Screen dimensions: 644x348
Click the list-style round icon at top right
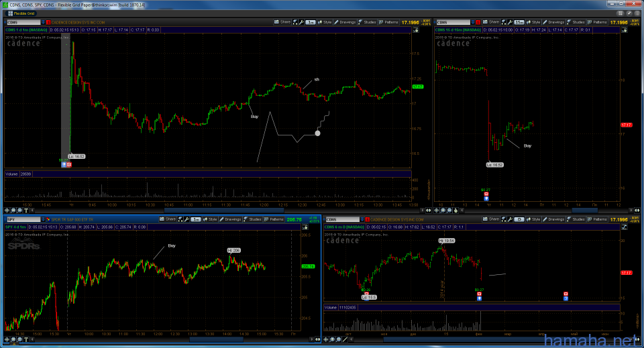pos(637,13)
